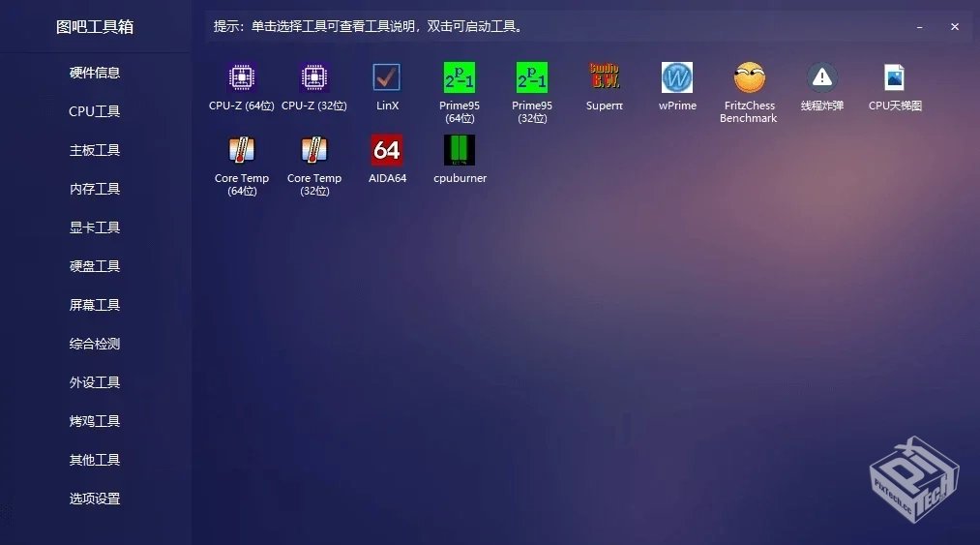Select the CPU-Z (32位) tool icon
The width and height of the screenshot is (980, 545).
[x=313, y=77]
